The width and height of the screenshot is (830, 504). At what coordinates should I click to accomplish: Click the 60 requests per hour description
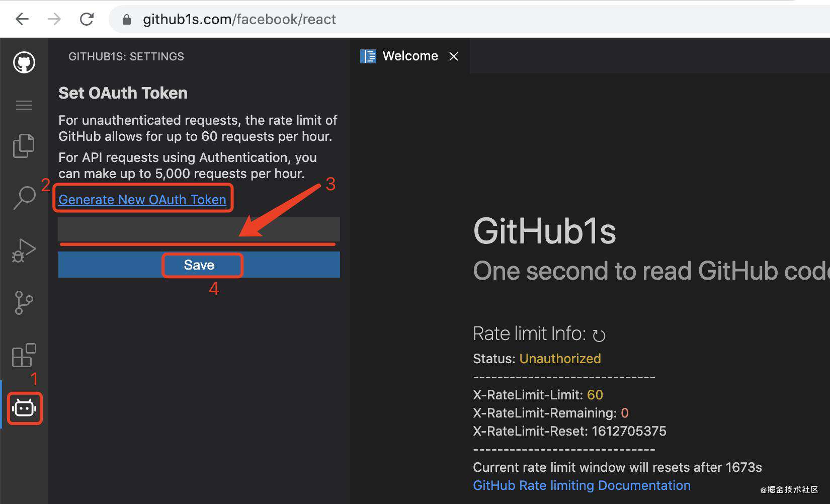[x=198, y=128]
